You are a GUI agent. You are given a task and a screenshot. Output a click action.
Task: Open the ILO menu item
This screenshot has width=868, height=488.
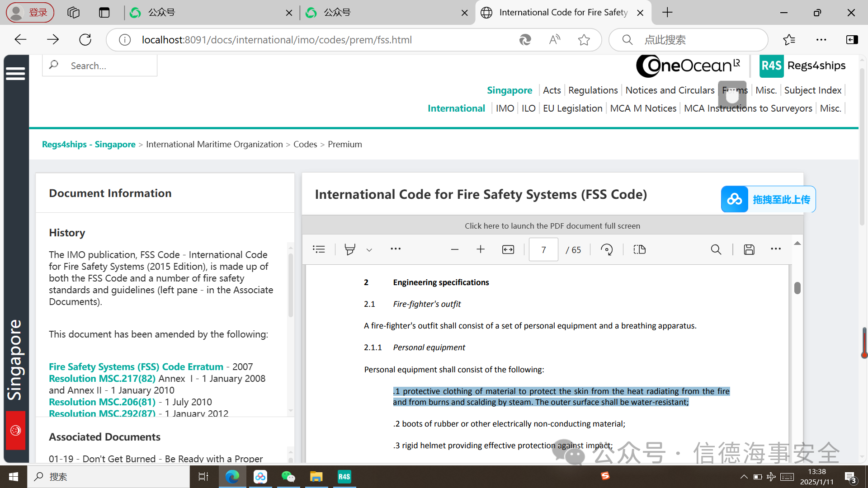coord(528,108)
